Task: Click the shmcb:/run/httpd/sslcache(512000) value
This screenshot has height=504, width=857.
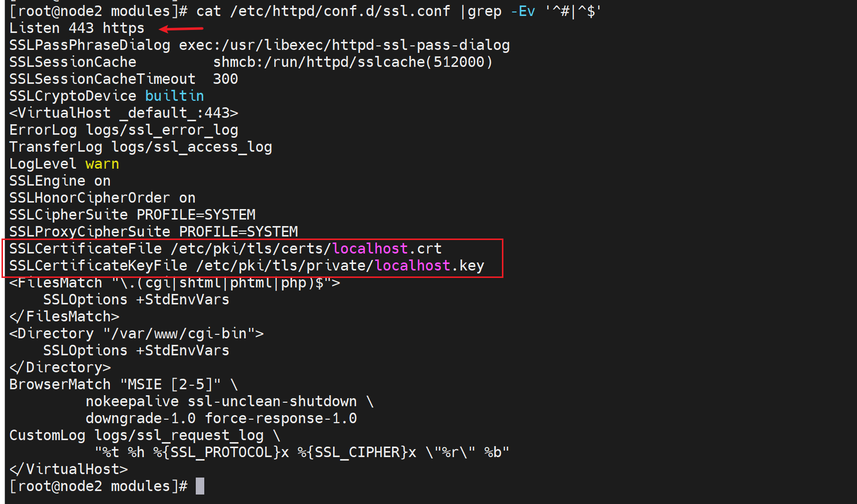Action: tap(353, 62)
